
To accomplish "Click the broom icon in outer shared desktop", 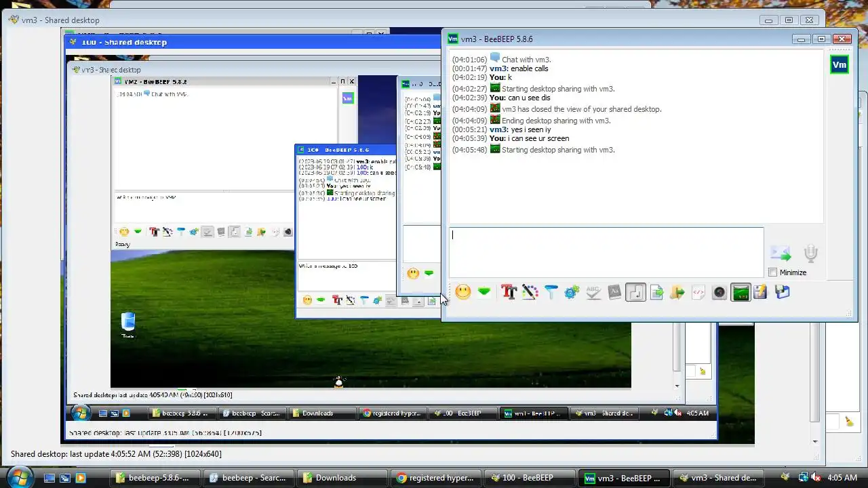I will pyautogui.click(x=850, y=422).
